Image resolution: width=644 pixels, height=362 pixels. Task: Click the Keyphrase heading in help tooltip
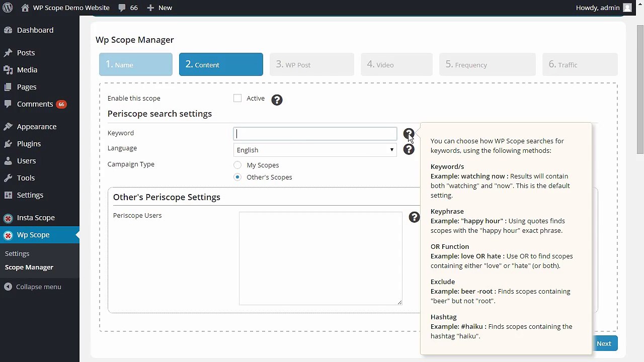pos(447,211)
